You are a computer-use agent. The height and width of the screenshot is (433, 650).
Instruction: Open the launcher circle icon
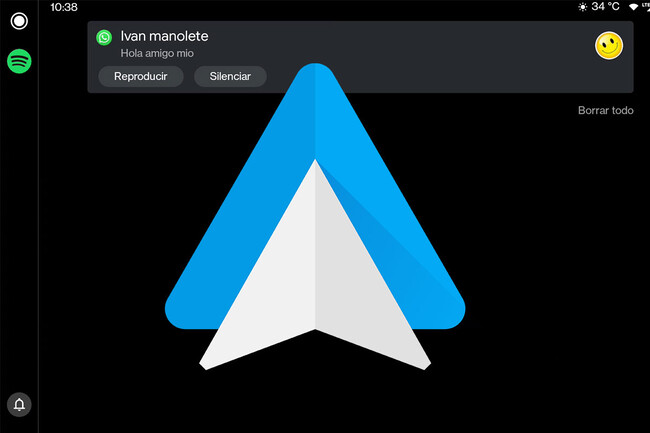click(19, 21)
